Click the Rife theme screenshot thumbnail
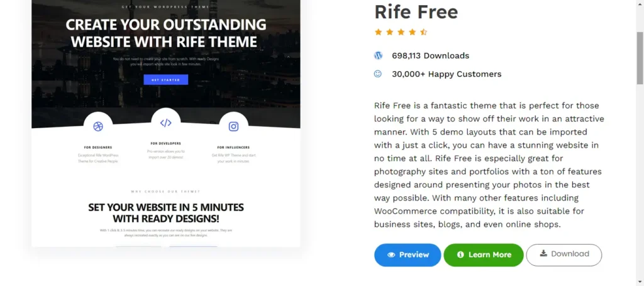Image resolution: width=644 pixels, height=286 pixels. pyautogui.click(x=166, y=123)
